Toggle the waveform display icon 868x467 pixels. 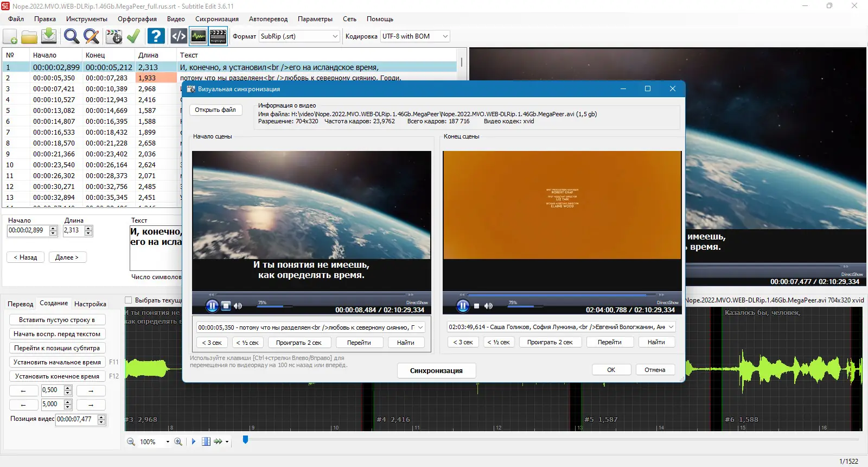(199, 36)
